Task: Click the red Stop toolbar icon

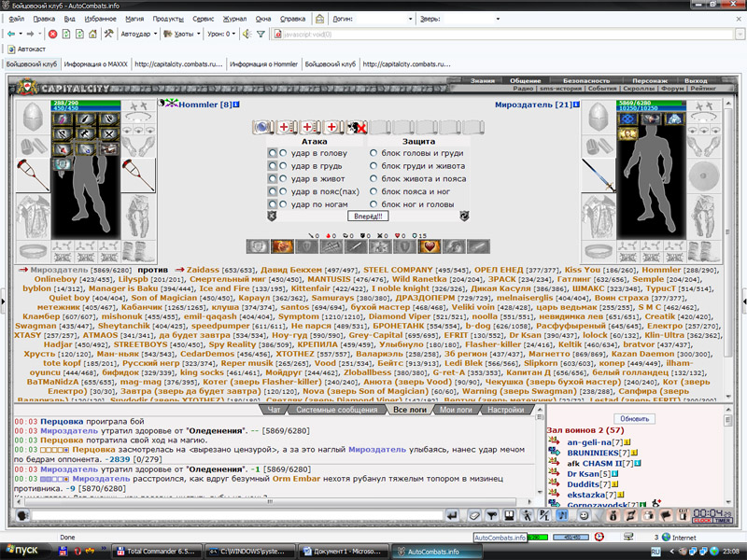Action: (52, 34)
